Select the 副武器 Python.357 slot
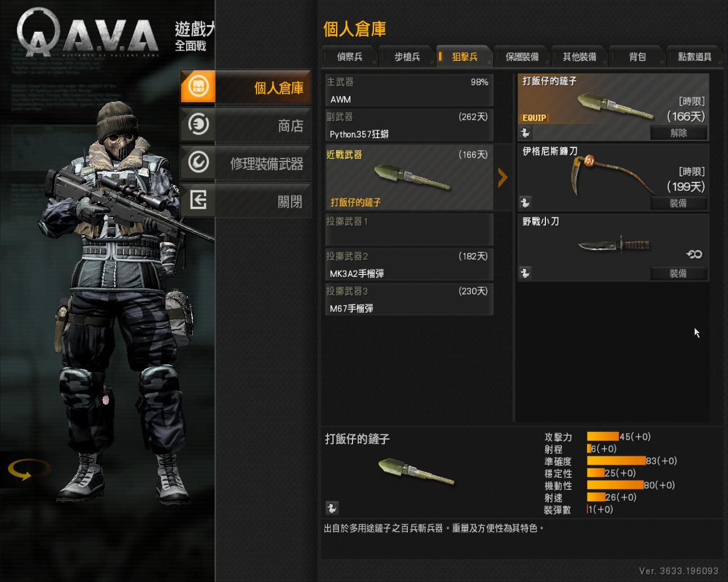Screen dimensions: 728x582 point(409,126)
